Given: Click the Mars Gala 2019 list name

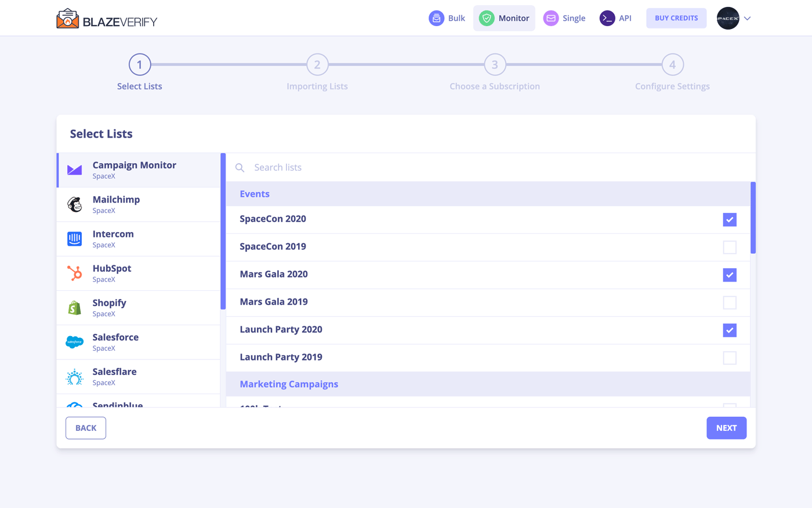Looking at the screenshot, I should [x=274, y=302].
